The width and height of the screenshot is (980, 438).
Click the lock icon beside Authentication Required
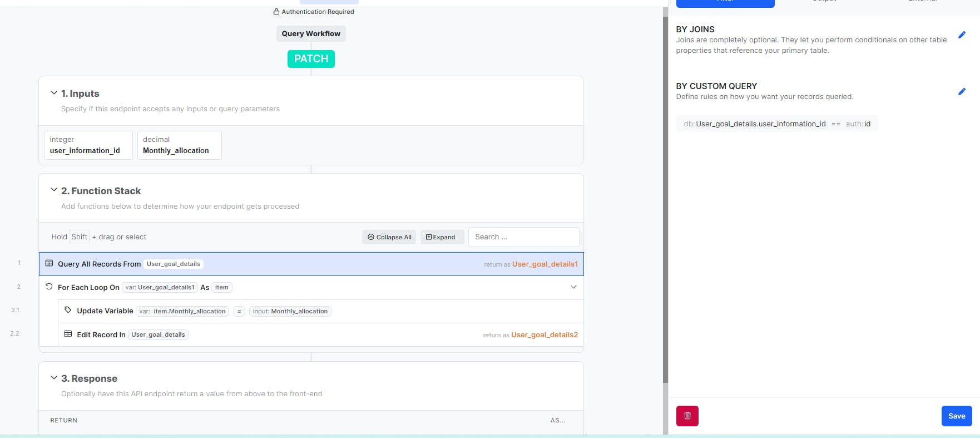(276, 12)
